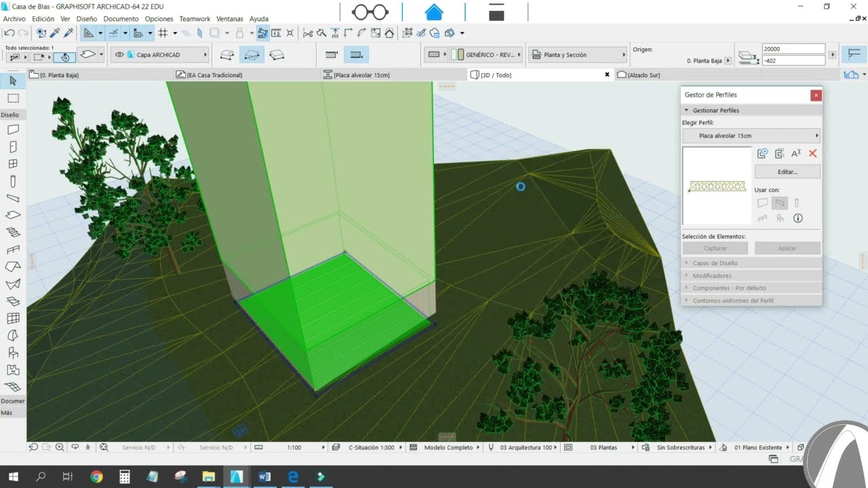Open the Placa alveolar 15cm profile dropdown
This screenshot has width=868, height=488.
[751, 136]
